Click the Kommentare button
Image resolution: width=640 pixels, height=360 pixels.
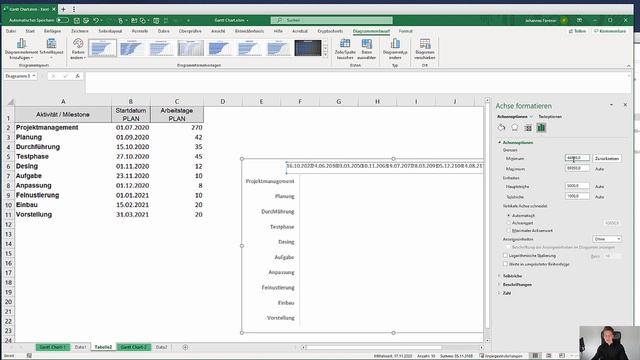(x=610, y=31)
